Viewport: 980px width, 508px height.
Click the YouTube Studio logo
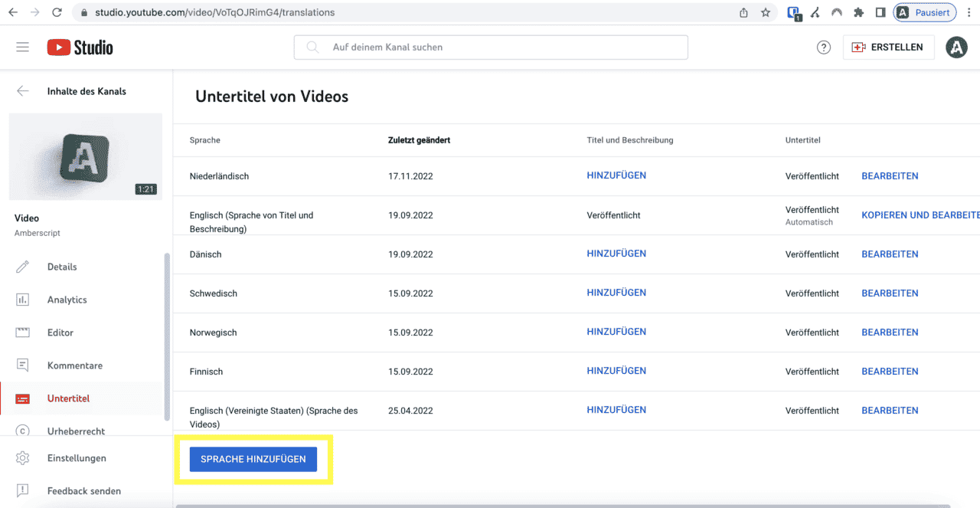(x=80, y=48)
